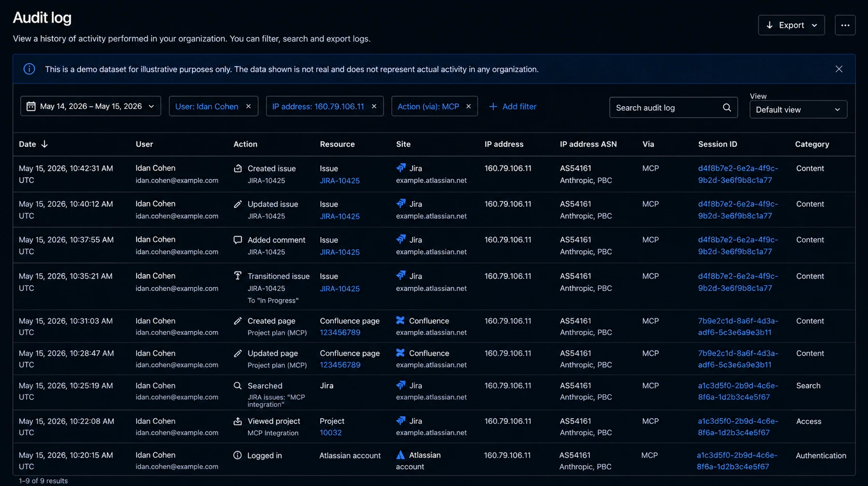This screenshot has height=486, width=868.
Task: Open the date range picker May 14–15, 2026
Action: 91,106
